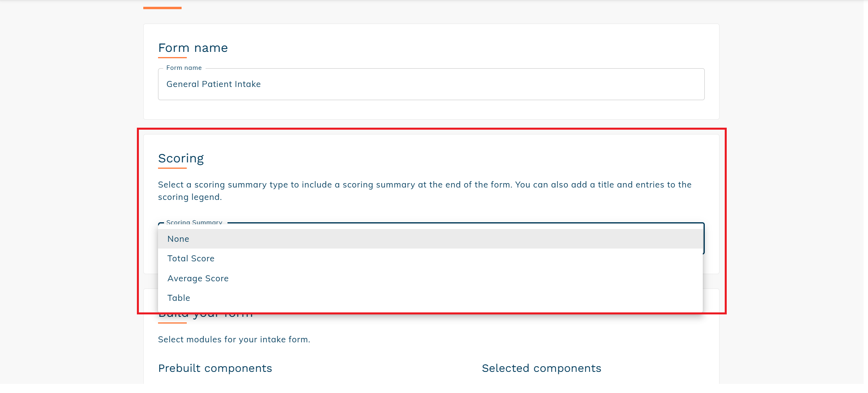The height and width of the screenshot is (393, 868).
Task: Click the open Scoring Summary combo box edge
Action: (x=704, y=239)
